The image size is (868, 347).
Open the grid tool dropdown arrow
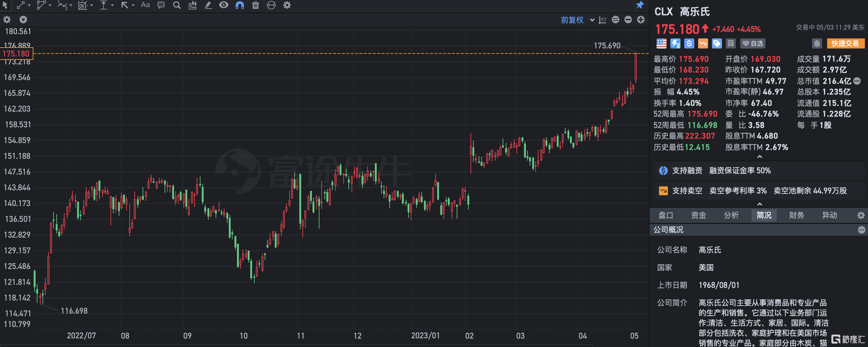coord(91,5)
